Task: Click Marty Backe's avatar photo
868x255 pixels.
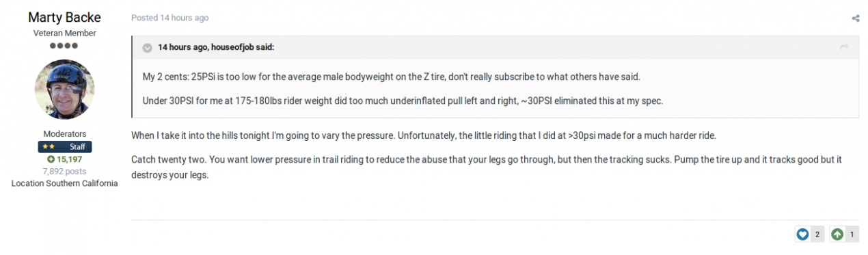Action: point(64,89)
